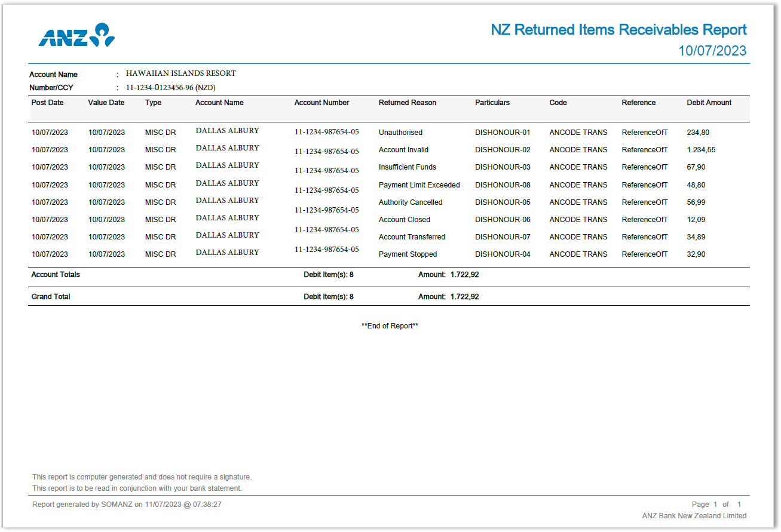This screenshot has width=781, height=532.
Task: Select the ANZ Bank New Zealand Limited footer
Action: coord(693,515)
